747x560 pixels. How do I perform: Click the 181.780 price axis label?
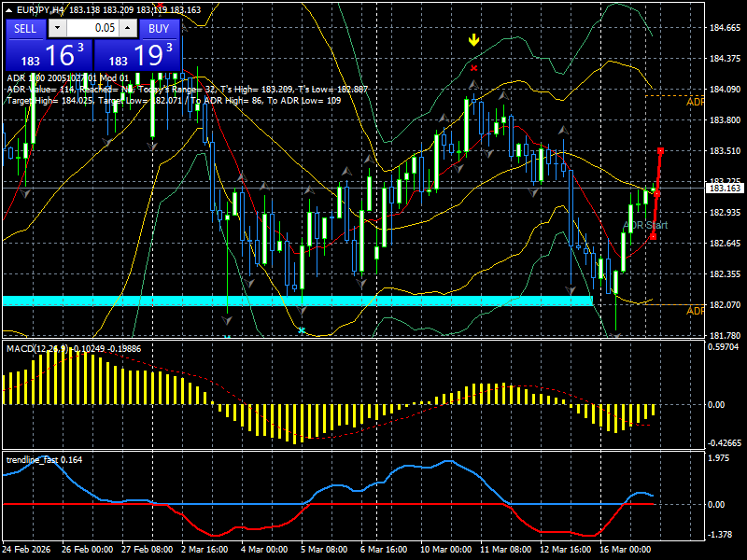[x=726, y=335]
